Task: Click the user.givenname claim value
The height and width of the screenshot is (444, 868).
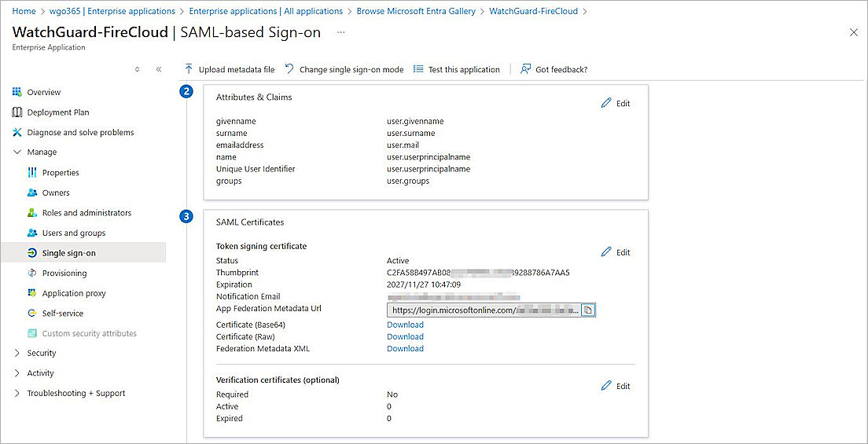Action: [x=415, y=121]
